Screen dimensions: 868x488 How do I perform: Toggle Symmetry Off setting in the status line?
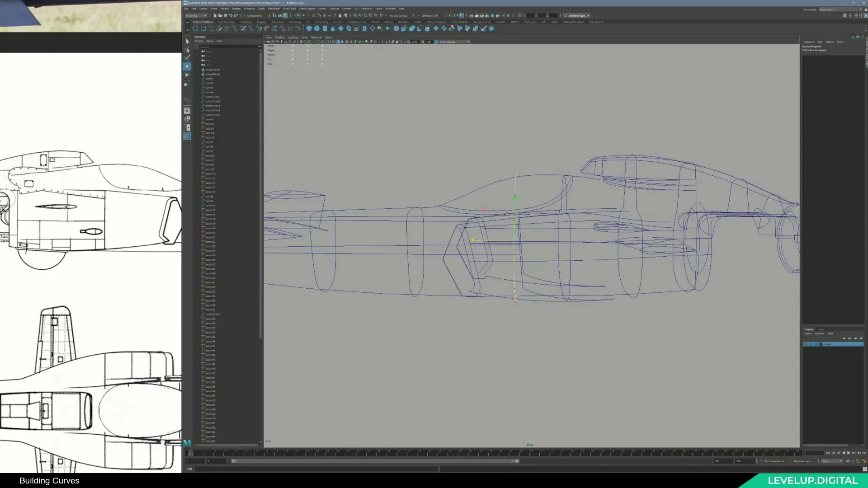tap(429, 15)
